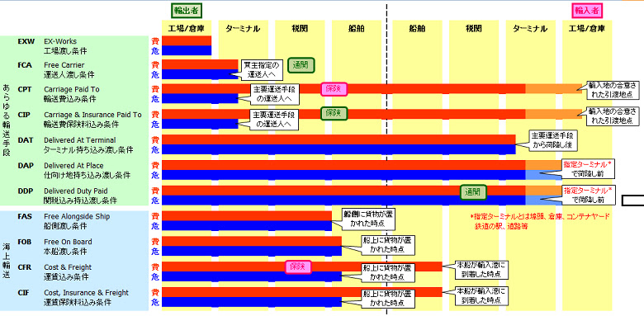Image resolution: width=644 pixels, height=316 pixels.
Task: Click the 輸送費保険料込み条件 description
Action: click(x=80, y=125)
